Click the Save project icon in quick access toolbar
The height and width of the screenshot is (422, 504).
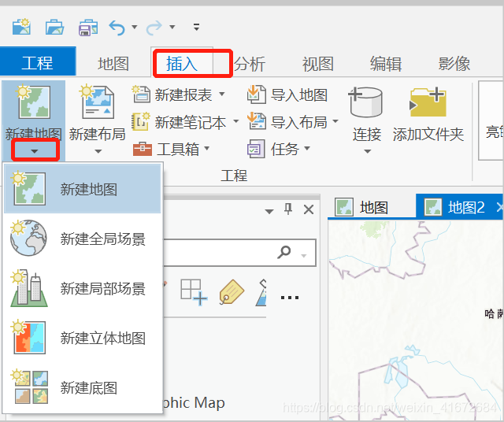[87, 28]
